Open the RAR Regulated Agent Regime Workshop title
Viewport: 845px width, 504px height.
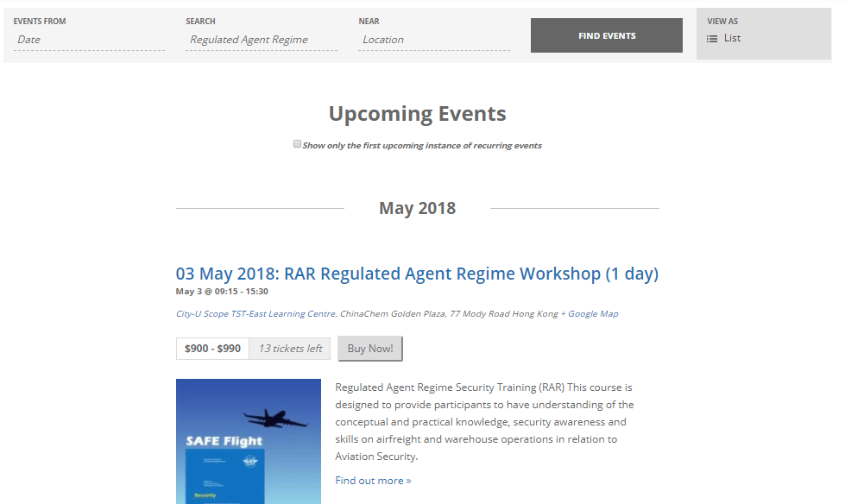417,274
